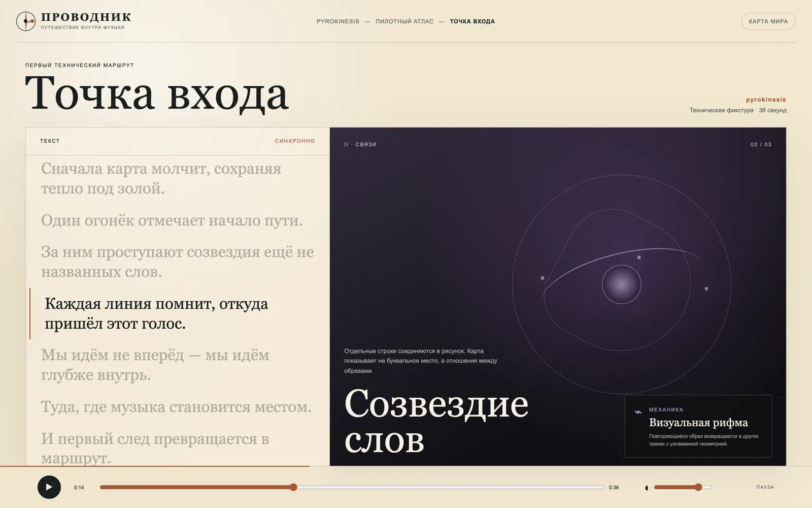Click the 02 / 03 scene counter

click(x=761, y=145)
